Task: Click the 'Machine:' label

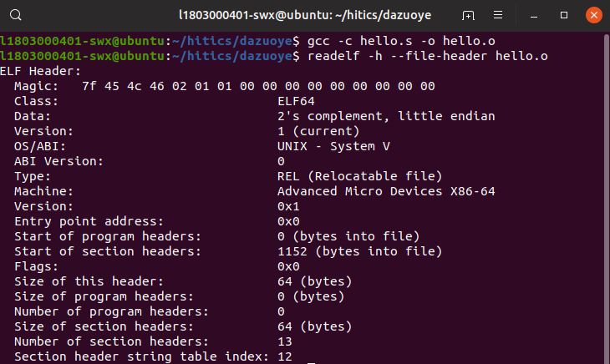Action: 43,191
